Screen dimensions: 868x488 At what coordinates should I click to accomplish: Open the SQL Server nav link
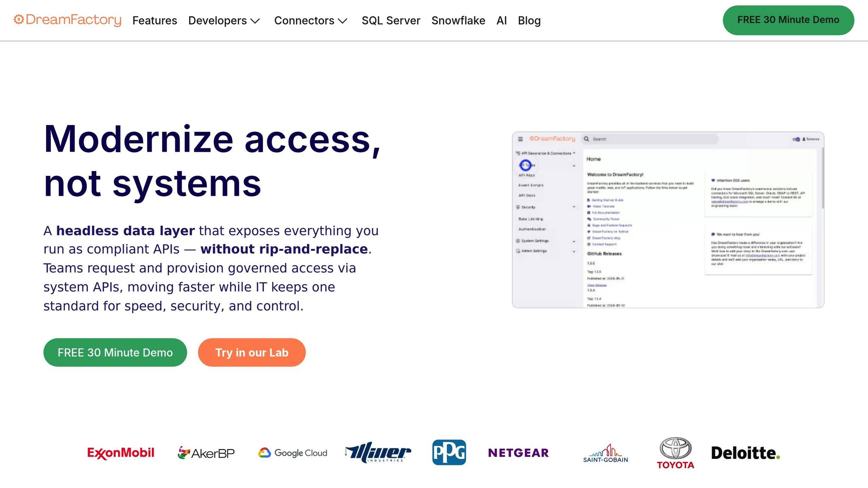tap(391, 20)
